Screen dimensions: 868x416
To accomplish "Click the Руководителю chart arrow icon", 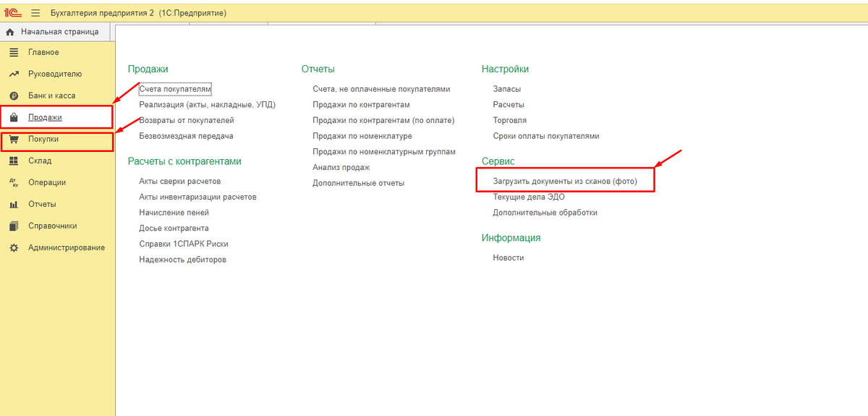I will [x=13, y=74].
